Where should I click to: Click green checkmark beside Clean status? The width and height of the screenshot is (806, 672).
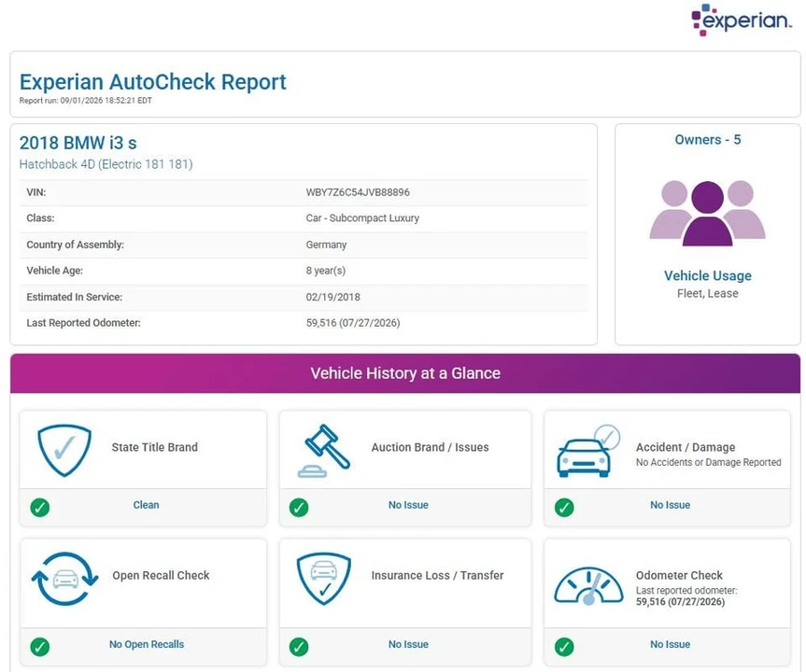40,508
